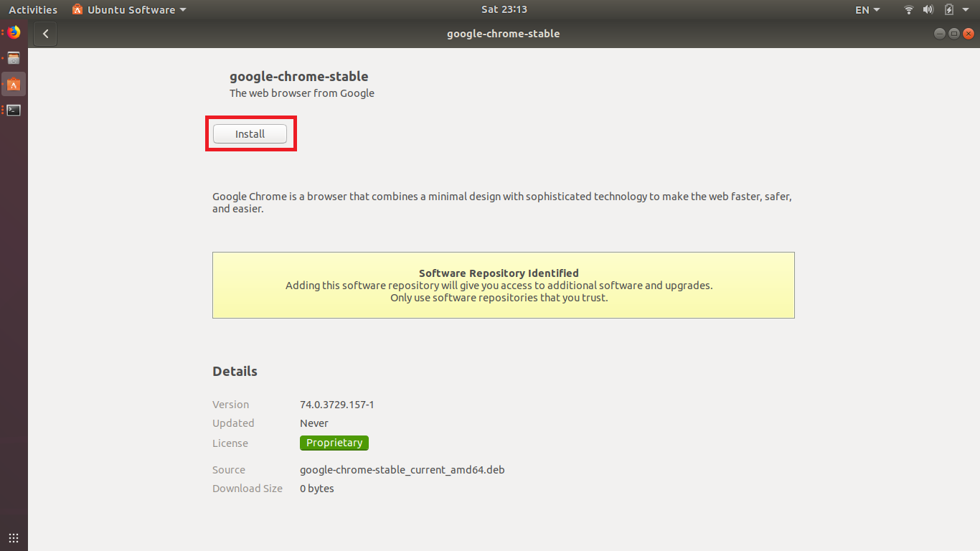Click the volume speaker icon

coord(928,9)
